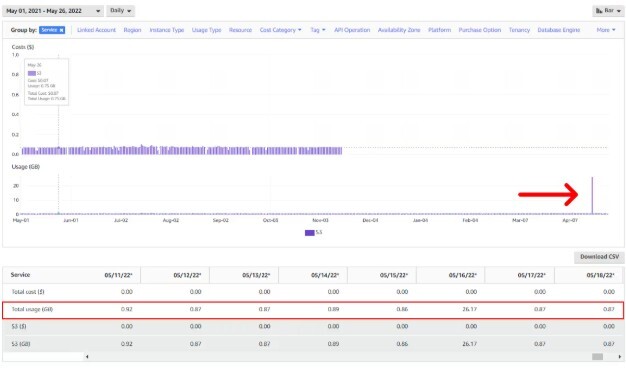This screenshot has width=626, height=372.
Task: Expand the Tag dropdown
Action: point(318,30)
